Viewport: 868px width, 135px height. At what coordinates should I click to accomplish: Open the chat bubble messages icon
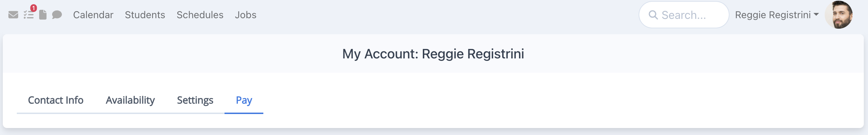point(57,15)
